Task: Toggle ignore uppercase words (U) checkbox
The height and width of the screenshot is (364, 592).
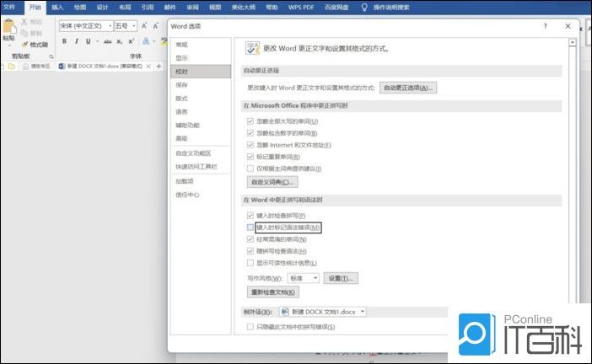Action: [x=250, y=121]
